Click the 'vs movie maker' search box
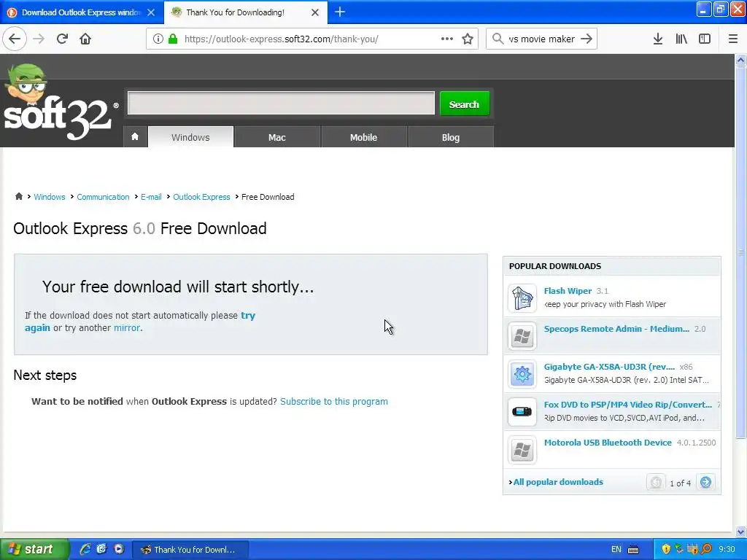Image resolution: width=747 pixels, height=560 pixels. click(542, 39)
